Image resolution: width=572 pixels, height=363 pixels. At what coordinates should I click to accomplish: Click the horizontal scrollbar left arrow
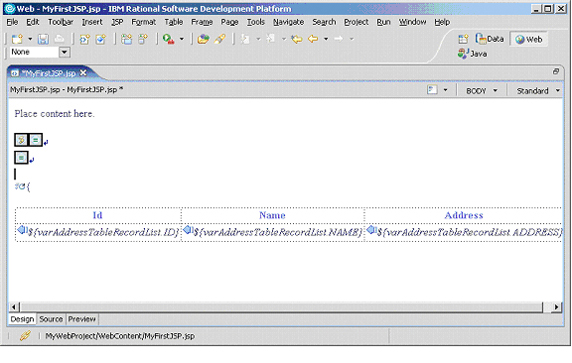13,307
